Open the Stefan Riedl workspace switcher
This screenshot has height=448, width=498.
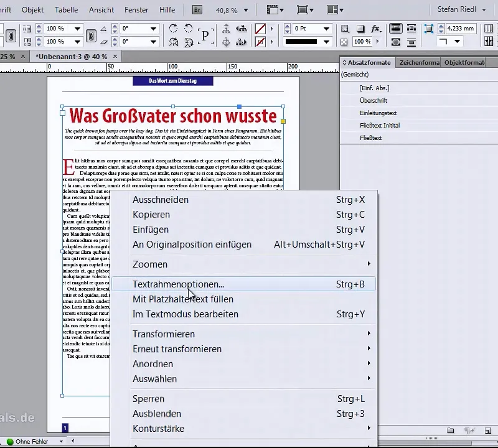(461, 9)
